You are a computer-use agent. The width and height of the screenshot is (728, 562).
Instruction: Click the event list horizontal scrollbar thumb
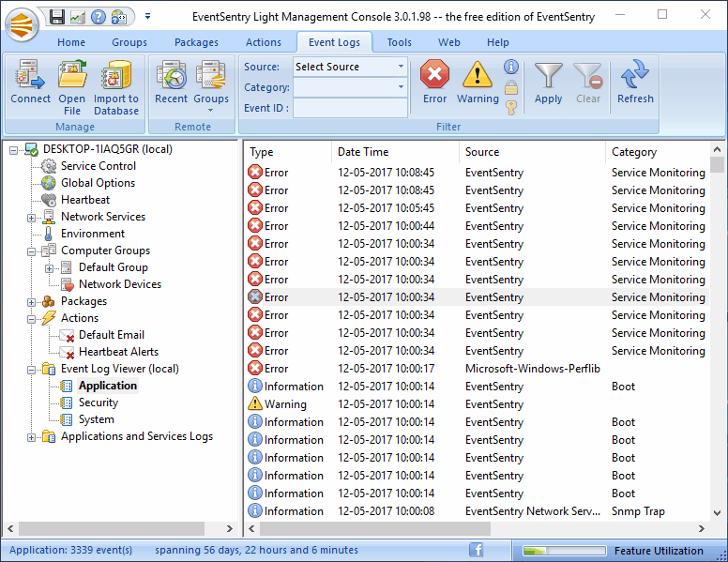(375, 528)
